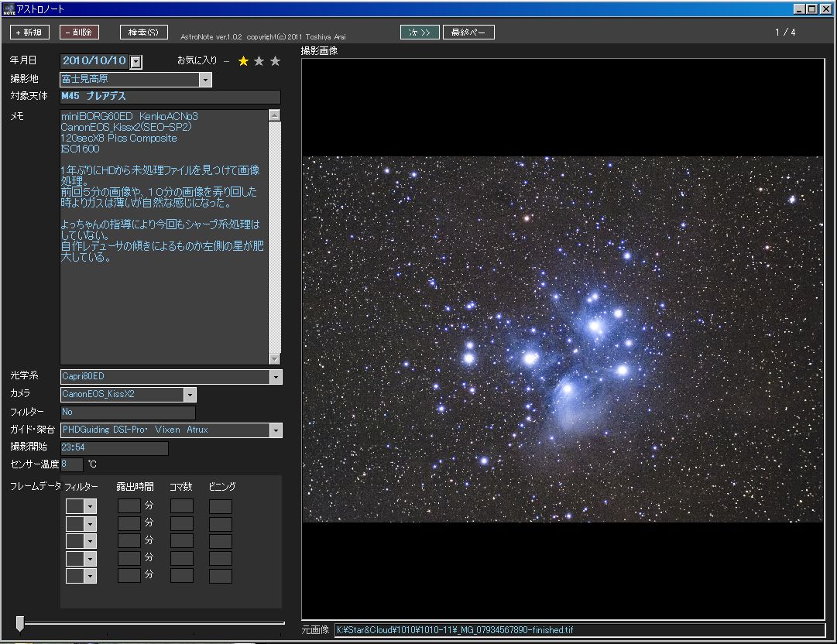Minimize the アストロノート window

coord(799,9)
